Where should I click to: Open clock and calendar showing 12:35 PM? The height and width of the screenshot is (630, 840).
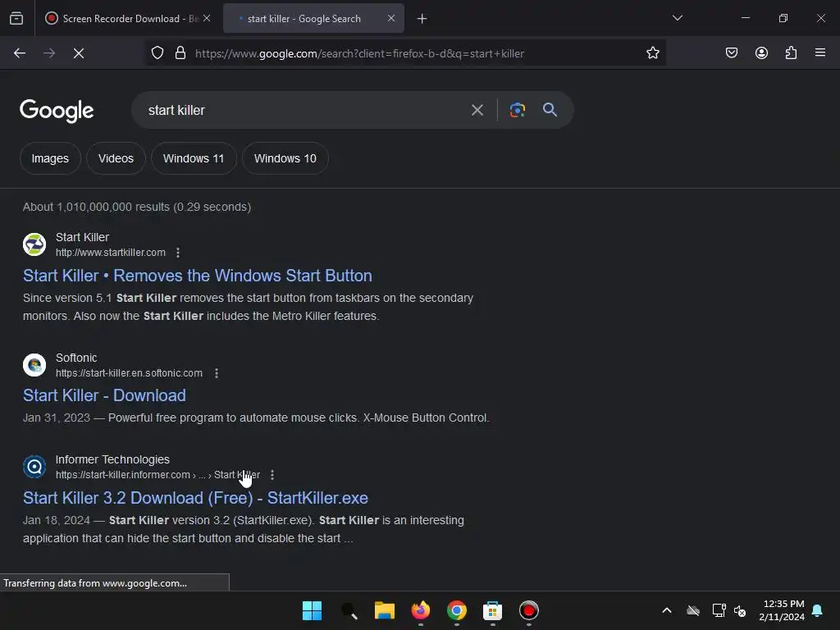(782, 610)
